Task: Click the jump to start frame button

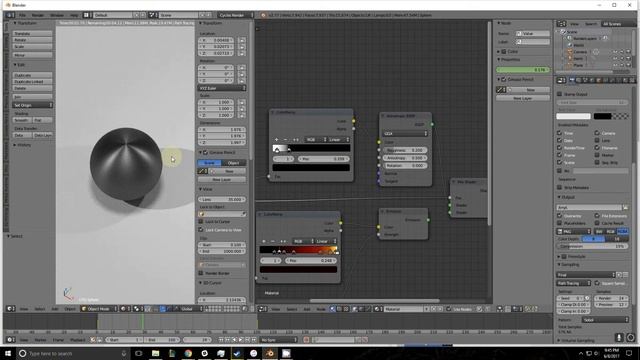Action: coord(221,340)
